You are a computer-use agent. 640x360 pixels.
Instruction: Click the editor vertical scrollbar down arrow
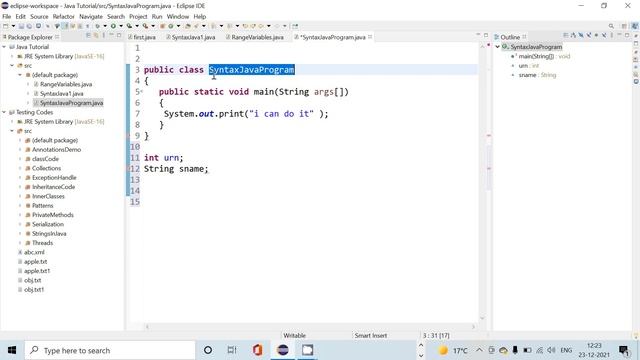[x=482, y=318]
